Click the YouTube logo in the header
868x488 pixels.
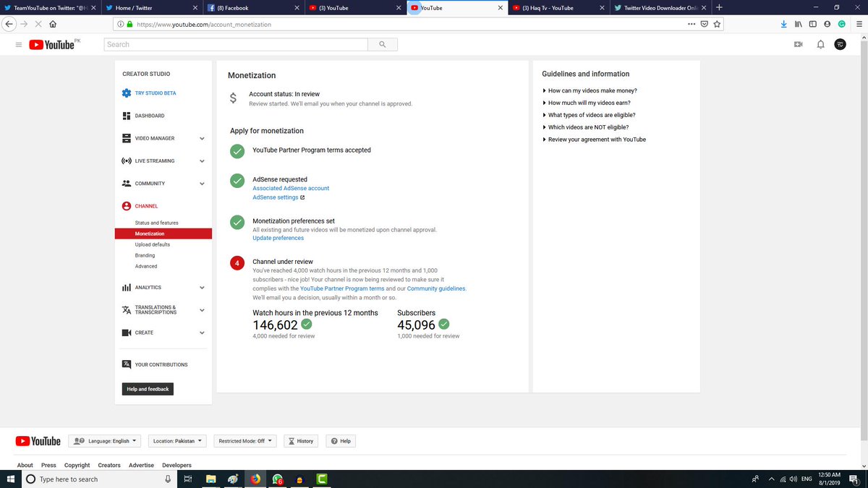pyautogui.click(x=51, y=45)
